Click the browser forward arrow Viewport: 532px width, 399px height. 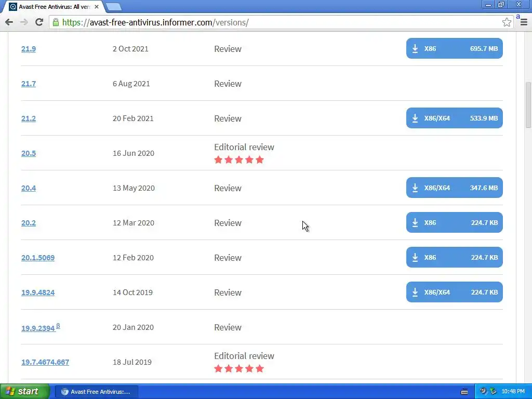pos(24,22)
